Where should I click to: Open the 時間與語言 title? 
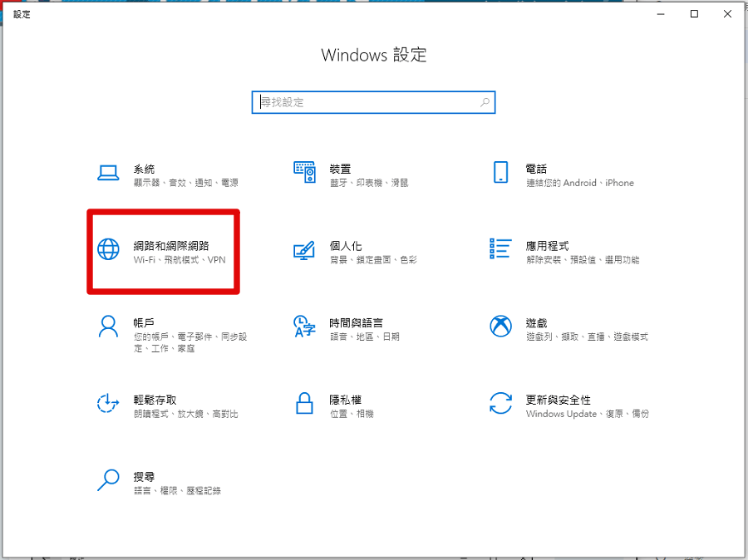point(357,323)
